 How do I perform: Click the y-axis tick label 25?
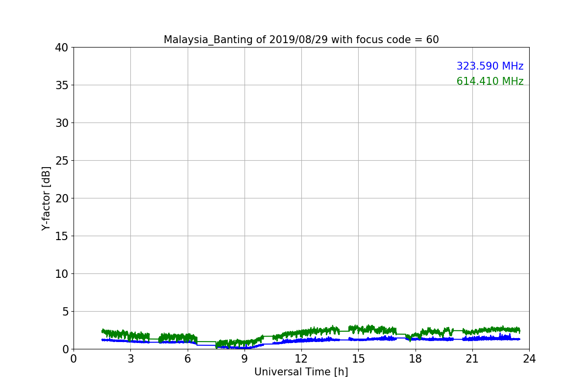tap(61, 161)
